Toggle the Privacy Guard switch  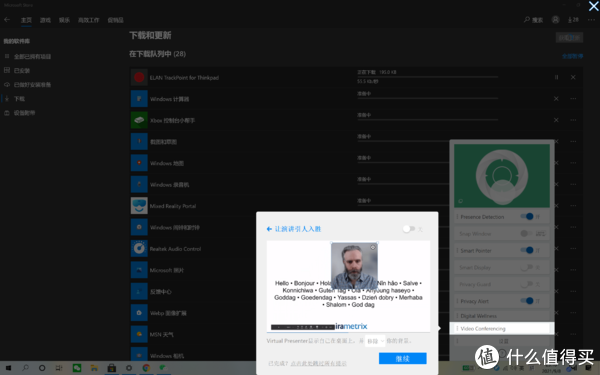tap(527, 284)
